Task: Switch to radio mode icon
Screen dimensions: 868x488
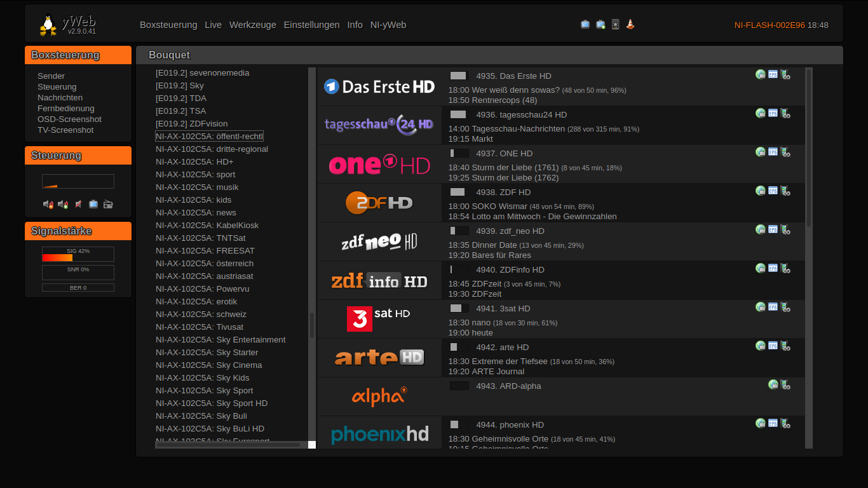Action: click(x=108, y=204)
